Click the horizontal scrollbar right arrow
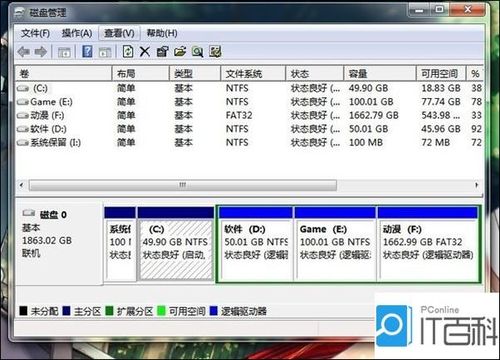Viewport: 500px width, 360px height. coord(477,185)
